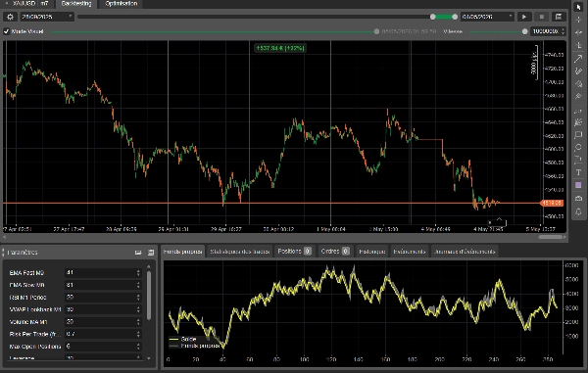Detach the Paramètres panel

click(x=138, y=253)
